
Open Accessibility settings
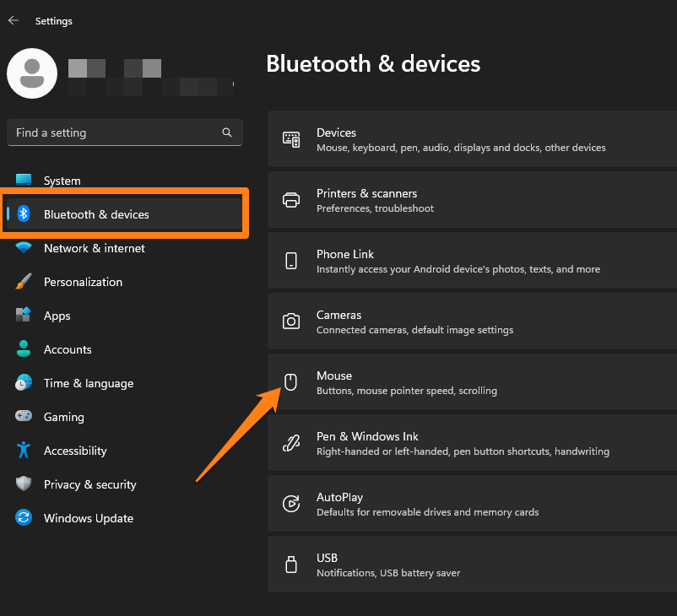(x=75, y=451)
